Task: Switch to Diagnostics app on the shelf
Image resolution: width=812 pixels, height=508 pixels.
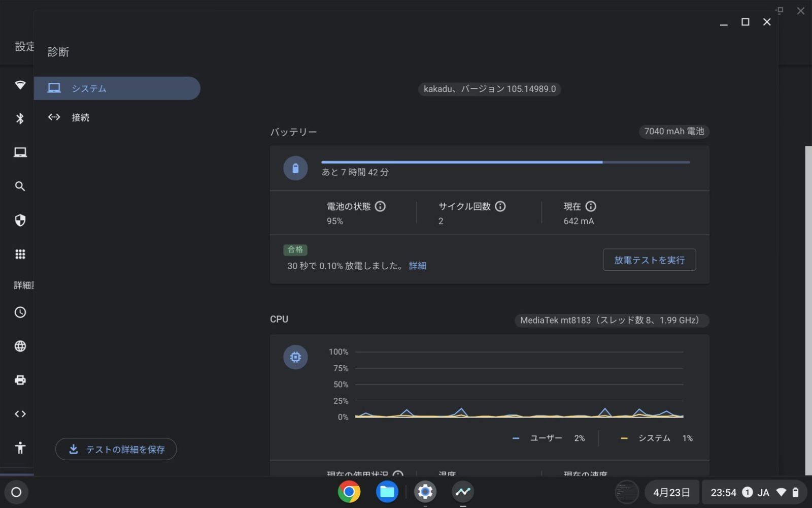Action: point(463,492)
